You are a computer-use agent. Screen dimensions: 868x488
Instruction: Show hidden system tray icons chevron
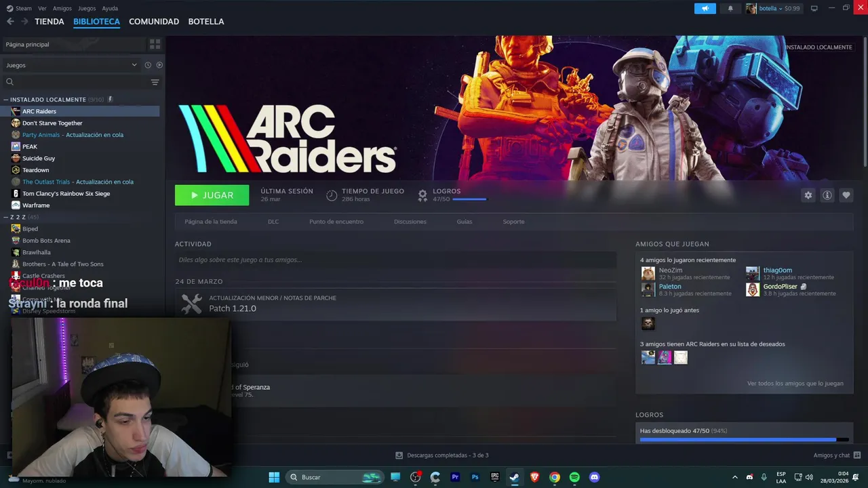coord(734,477)
